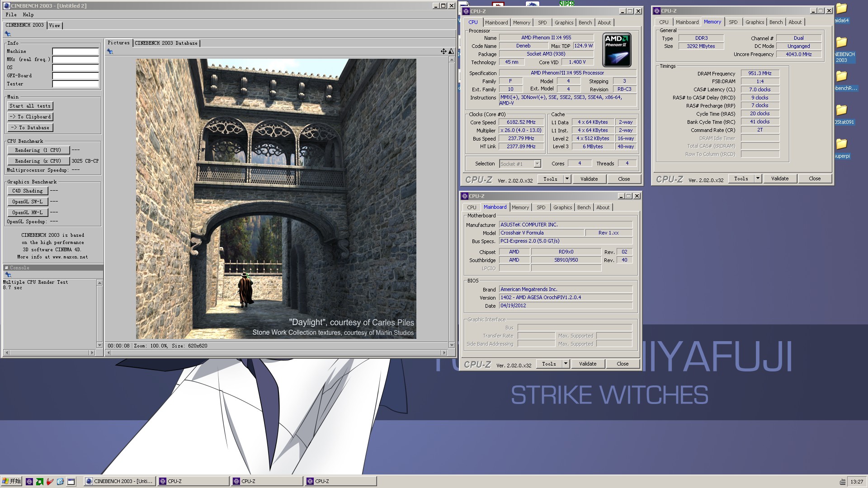Click the Start all tests button
868x488 pixels.
tap(30, 106)
